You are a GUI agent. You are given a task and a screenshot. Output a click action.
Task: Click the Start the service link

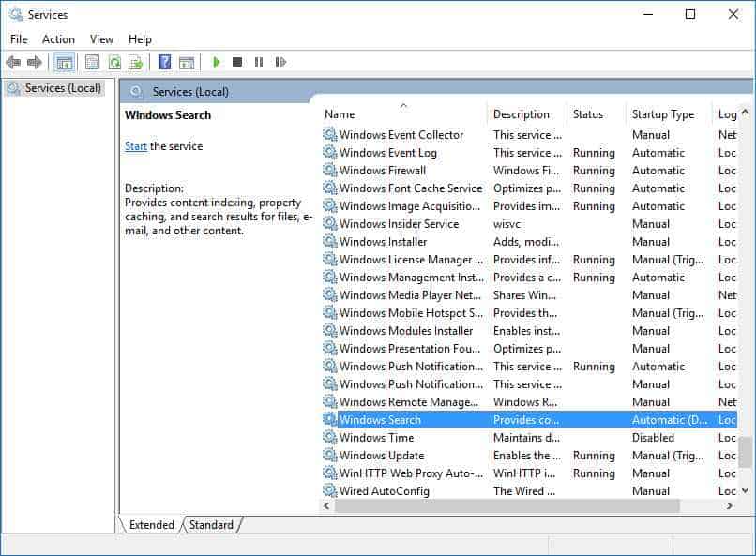136,146
